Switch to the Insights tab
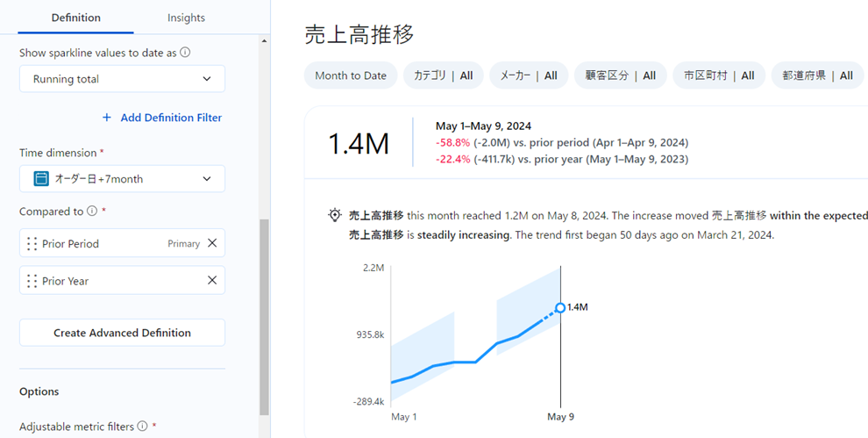The width and height of the screenshot is (868, 438). pyautogui.click(x=186, y=18)
